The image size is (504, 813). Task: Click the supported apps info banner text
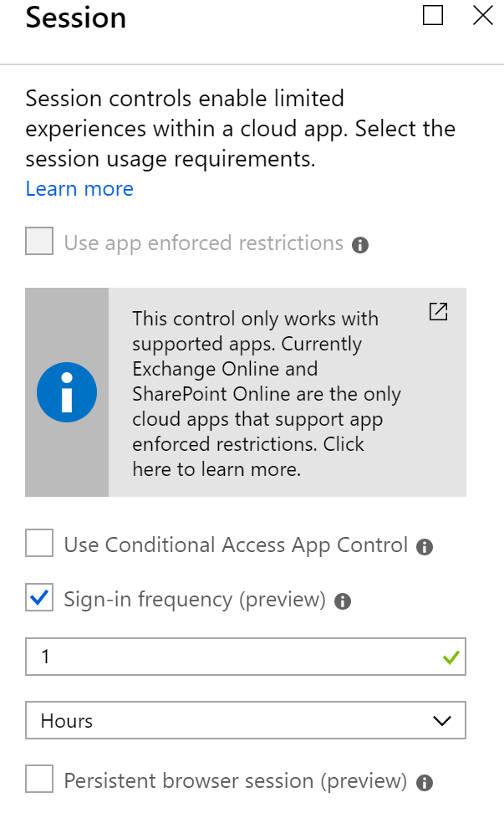click(267, 394)
